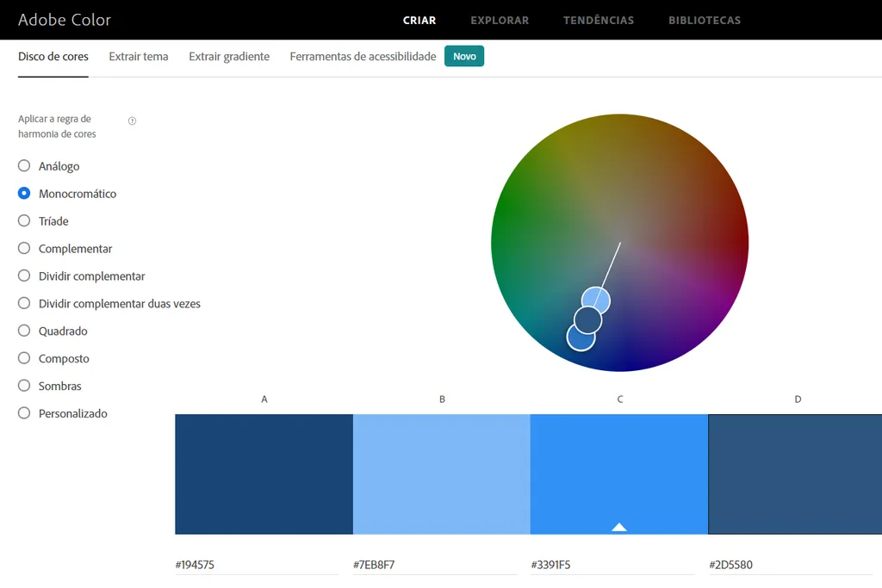The height and width of the screenshot is (588, 882).
Task: Pick the Sombras harmony rule
Action: click(24, 387)
